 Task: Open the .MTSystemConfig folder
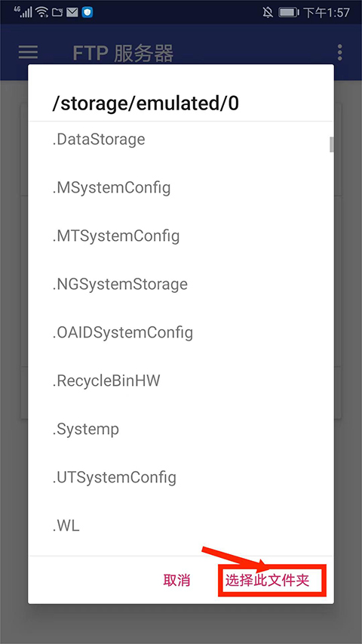180,236
